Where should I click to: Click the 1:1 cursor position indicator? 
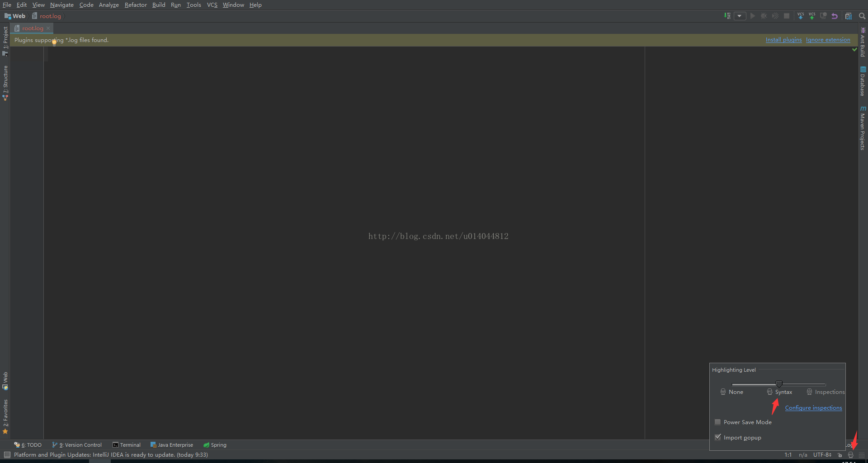pyautogui.click(x=788, y=455)
